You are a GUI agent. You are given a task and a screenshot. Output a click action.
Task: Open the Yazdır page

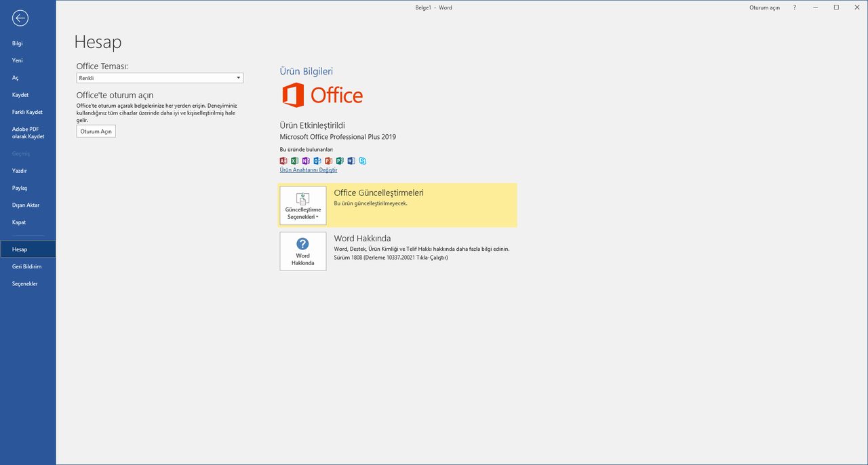click(x=28, y=171)
